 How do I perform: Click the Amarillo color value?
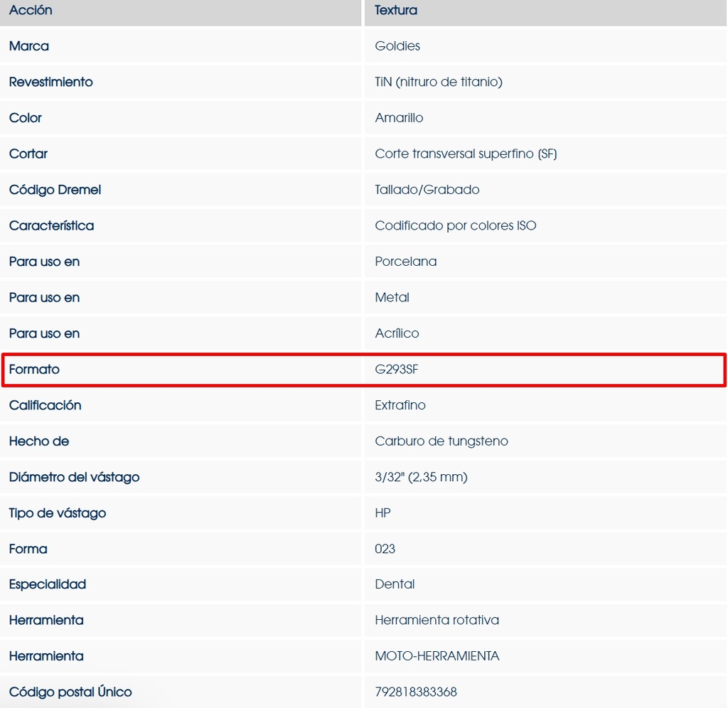pyautogui.click(x=399, y=118)
